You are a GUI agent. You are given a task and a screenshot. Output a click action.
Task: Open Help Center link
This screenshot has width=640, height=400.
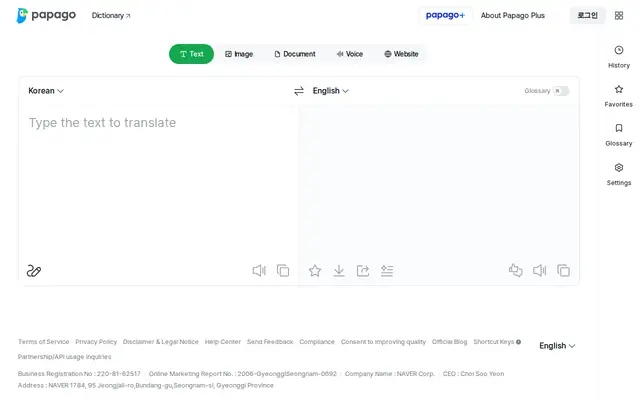coord(222,342)
